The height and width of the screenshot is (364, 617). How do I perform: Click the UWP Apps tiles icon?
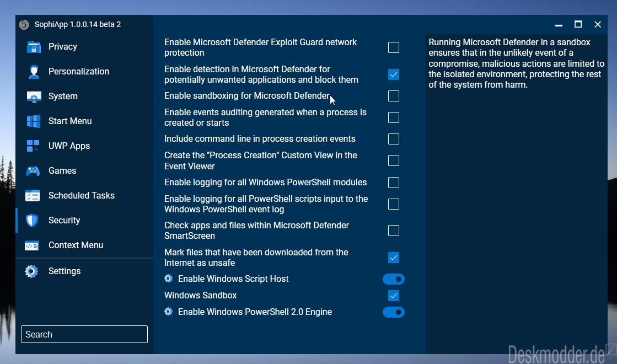(33, 146)
